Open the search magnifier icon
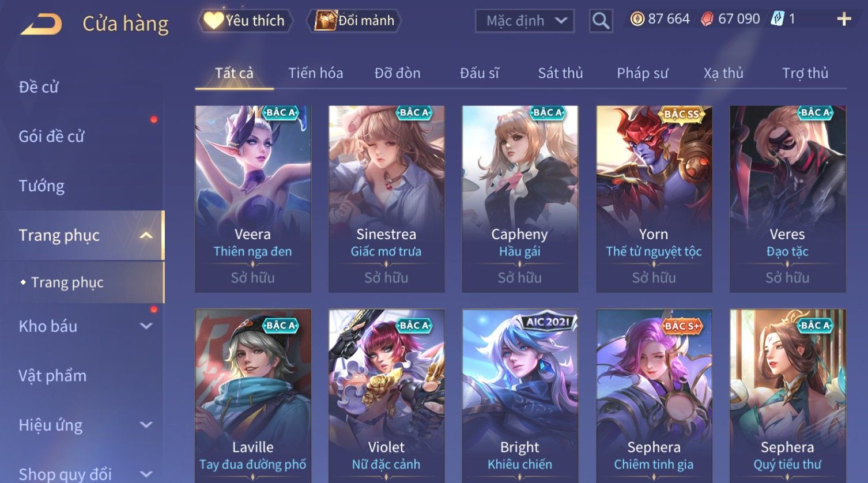 [x=601, y=21]
